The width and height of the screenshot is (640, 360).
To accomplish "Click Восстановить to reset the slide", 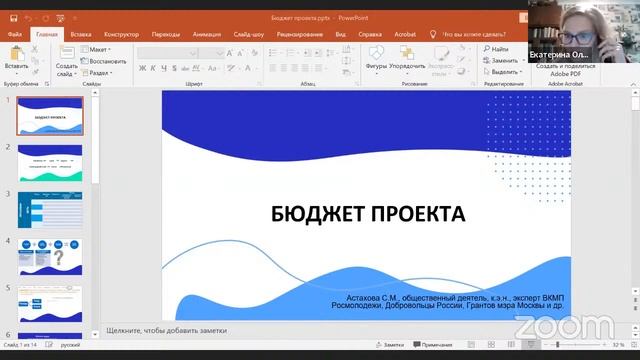I will click(104, 61).
